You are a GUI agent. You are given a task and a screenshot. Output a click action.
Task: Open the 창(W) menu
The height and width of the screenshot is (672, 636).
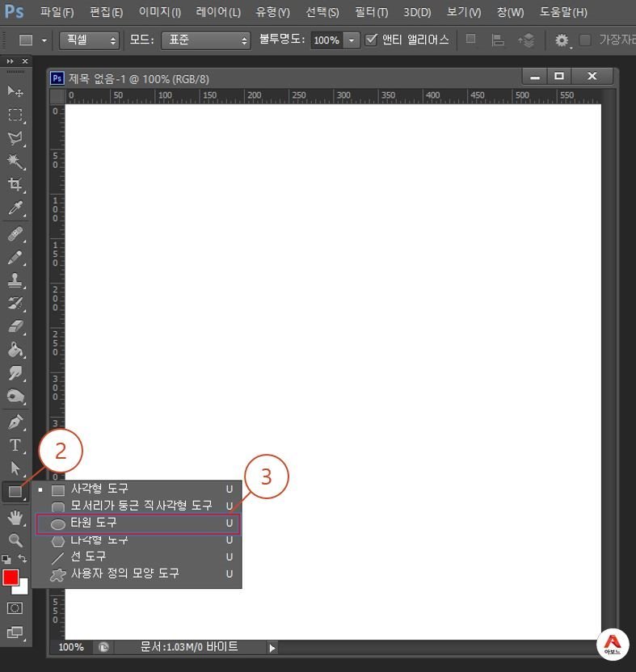pos(510,12)
